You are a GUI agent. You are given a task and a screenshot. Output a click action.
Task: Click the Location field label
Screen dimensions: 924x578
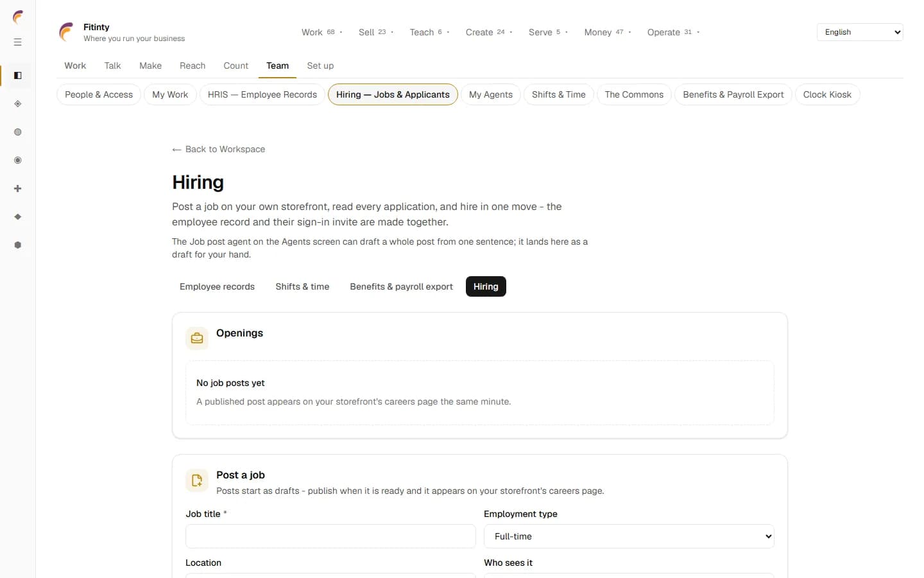click(x=203, y=563)
